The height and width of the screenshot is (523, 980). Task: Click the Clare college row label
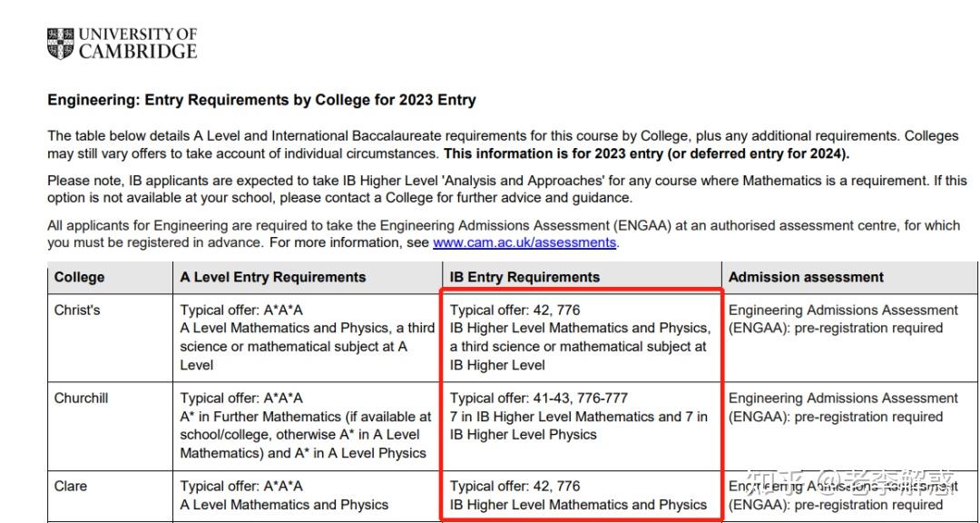[70, 486]
